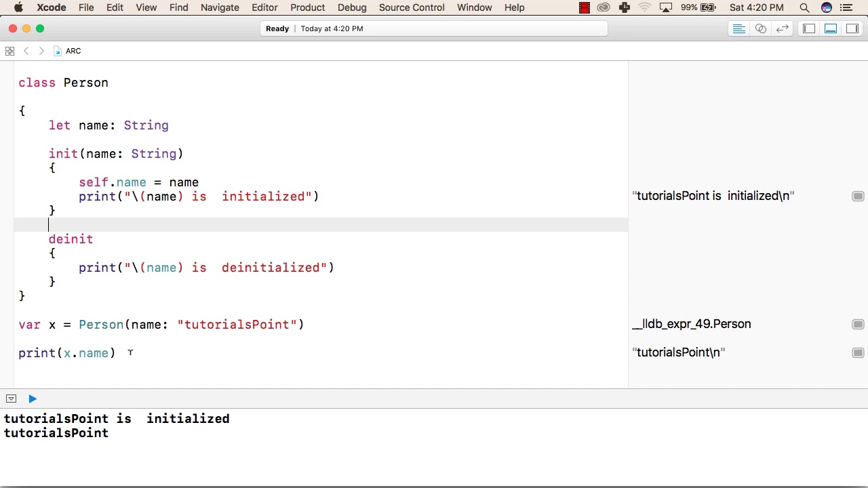This screenshot has height=488, width=868.
Task: Toggle the Debug area panel
Action: [x=831, y=28]
